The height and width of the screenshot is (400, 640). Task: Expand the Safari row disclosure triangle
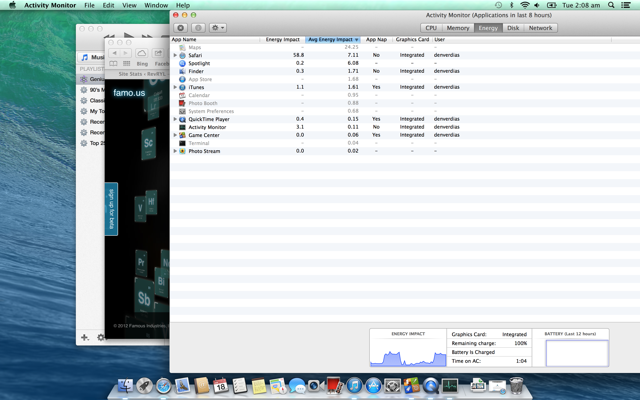[x=176, y=55]
